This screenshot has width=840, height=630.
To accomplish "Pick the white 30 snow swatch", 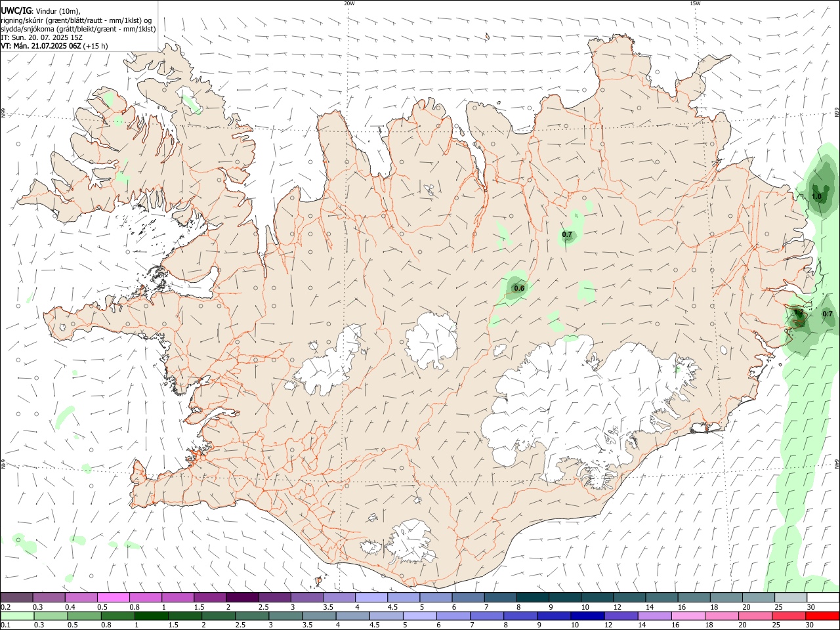I will pyautogui.click(x=823, y=597).
